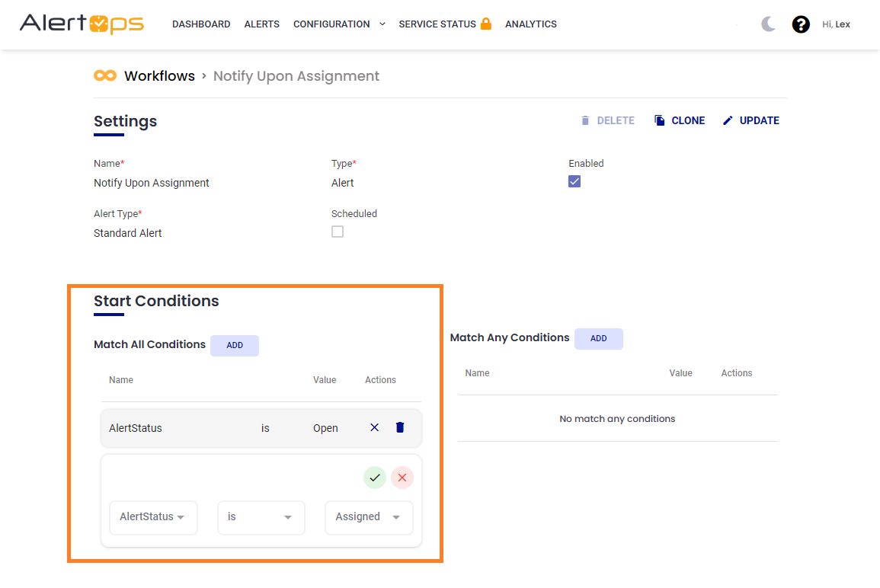
Task: Open the 'is' operator dropdown
Action: 261,517
